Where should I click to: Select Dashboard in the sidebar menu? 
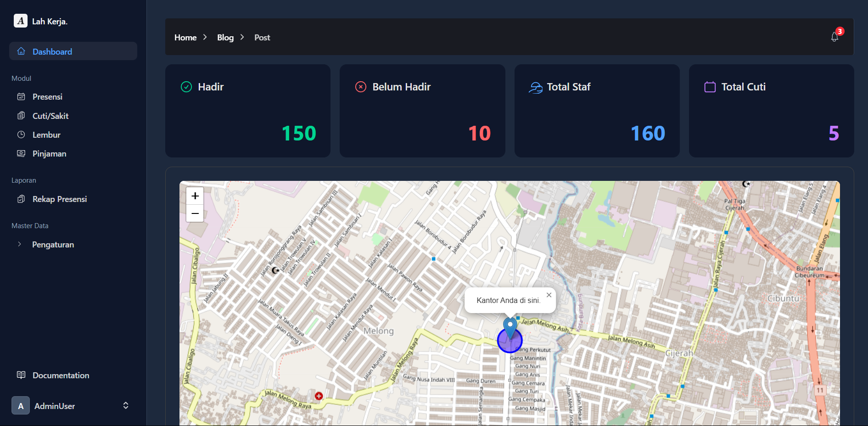[x=52, y=51]
